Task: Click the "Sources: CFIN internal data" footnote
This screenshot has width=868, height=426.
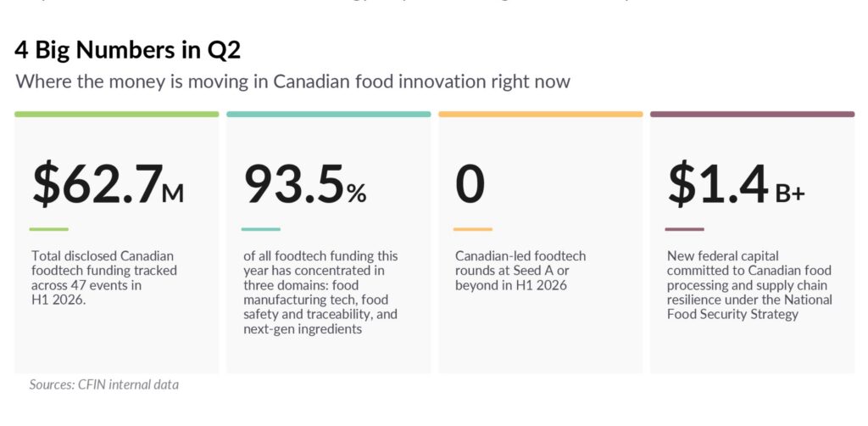Action: tap(104, 384)
